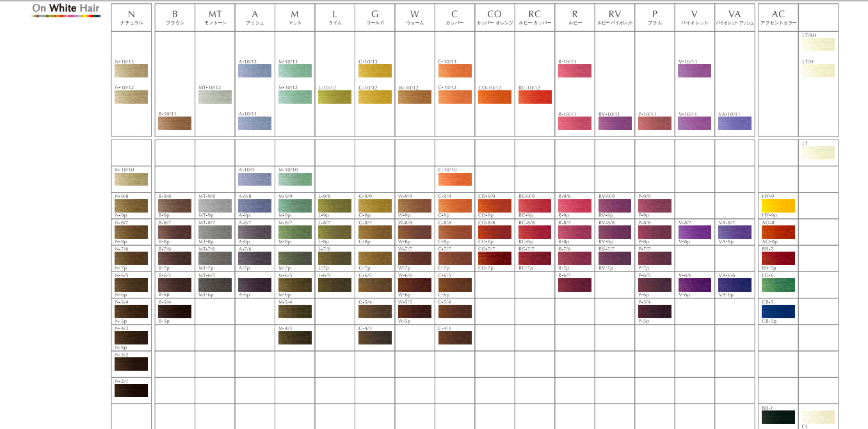Screen dimensions: 868x429
Task: Choose the CB-5 blue accent swatch
Action: 778,311
